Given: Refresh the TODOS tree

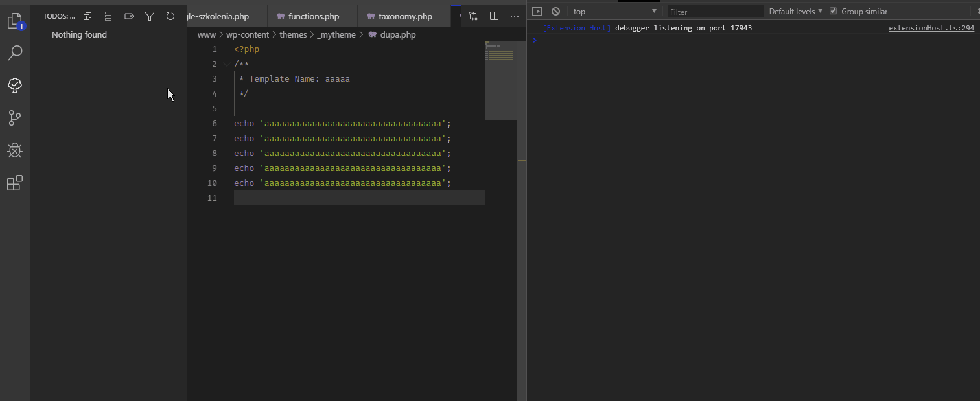Looking at the screenshot, I should (170, 16).
